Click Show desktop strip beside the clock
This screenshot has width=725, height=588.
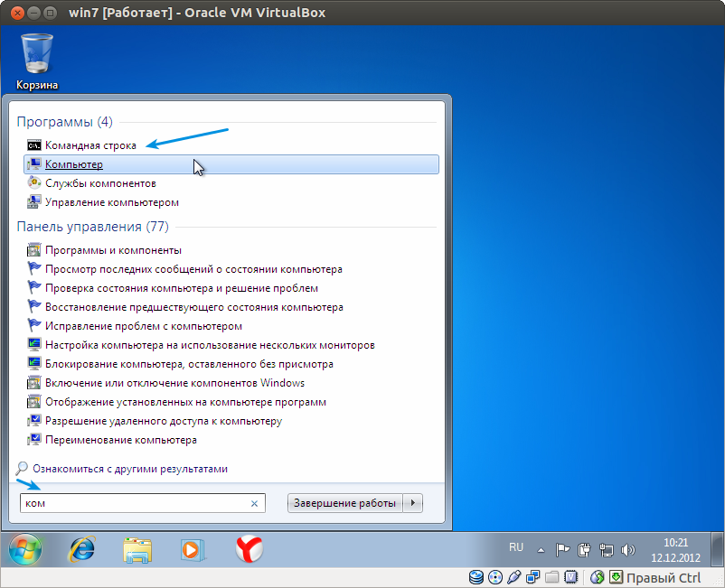[x=717, y=550]
